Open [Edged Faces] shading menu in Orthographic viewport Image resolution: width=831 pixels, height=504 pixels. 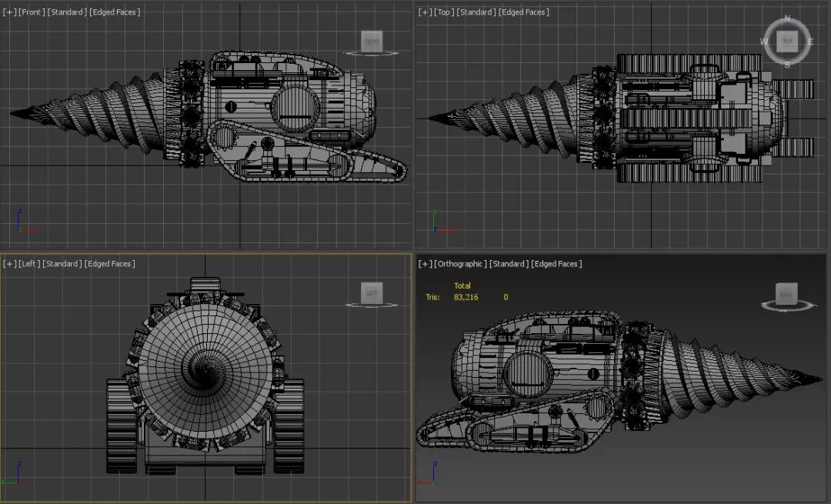pyautogui.click(x=556, y=263)
